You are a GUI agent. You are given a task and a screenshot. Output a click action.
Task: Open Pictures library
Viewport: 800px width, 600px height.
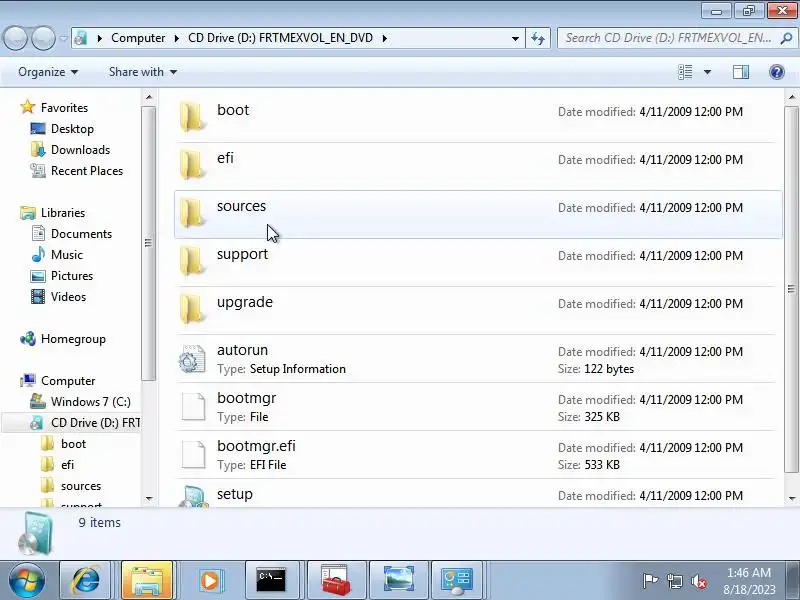click(x=72, y=276)
